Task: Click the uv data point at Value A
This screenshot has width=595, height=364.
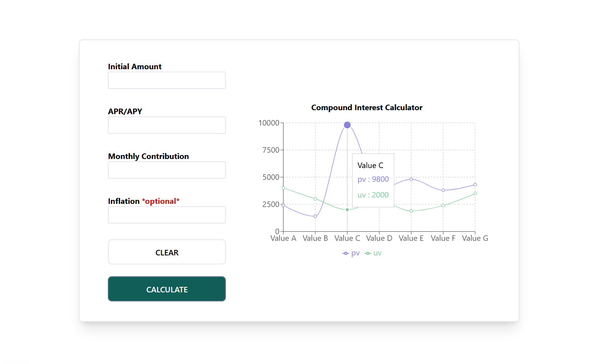Action: pos(283,188)
